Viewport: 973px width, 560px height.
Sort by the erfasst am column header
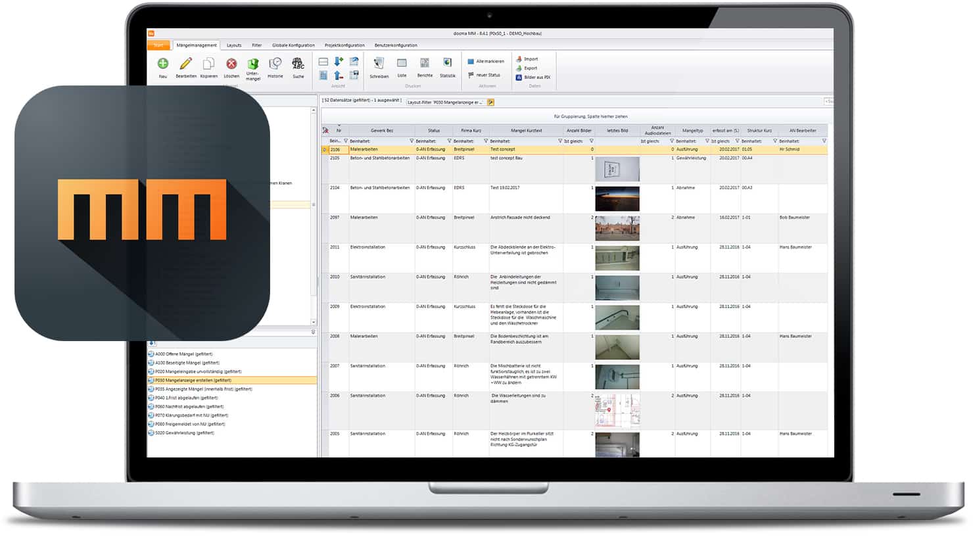point(725,130)
